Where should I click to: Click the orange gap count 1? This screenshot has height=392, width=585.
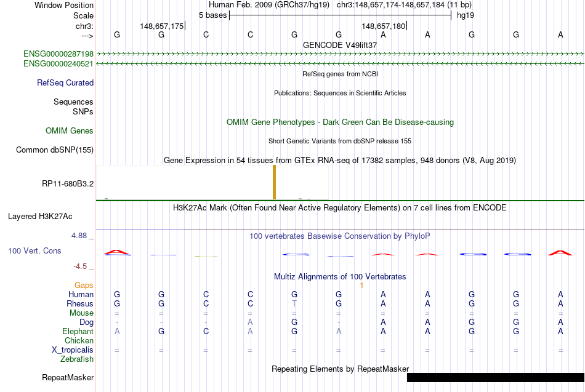(x=361, y=286)
